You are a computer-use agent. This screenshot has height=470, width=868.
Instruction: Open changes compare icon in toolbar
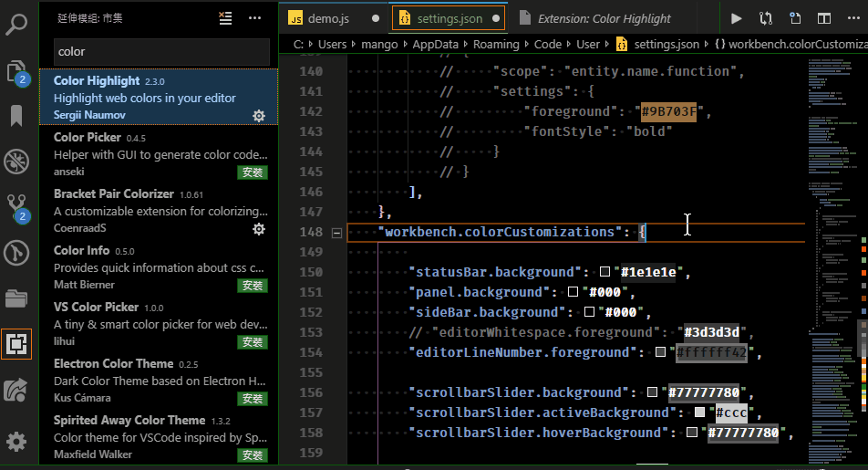pyautogui.click(x=766, y=18)
